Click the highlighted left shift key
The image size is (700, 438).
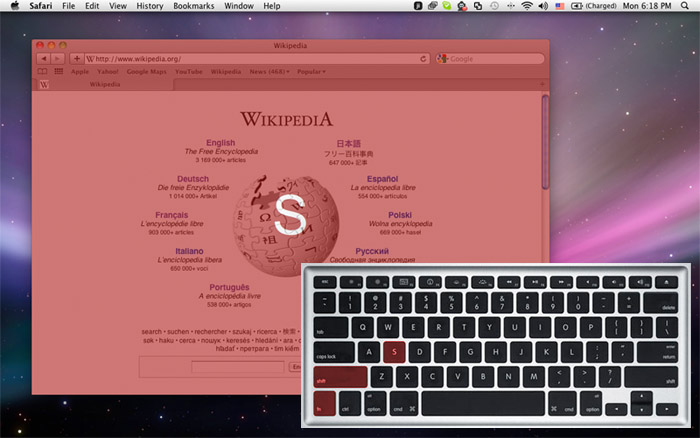(x=340, y=376)
